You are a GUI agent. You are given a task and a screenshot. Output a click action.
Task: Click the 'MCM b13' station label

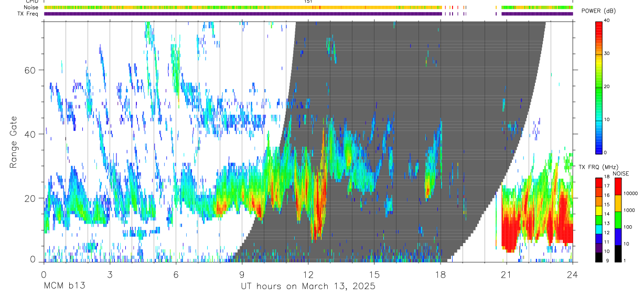pos(65,286)
